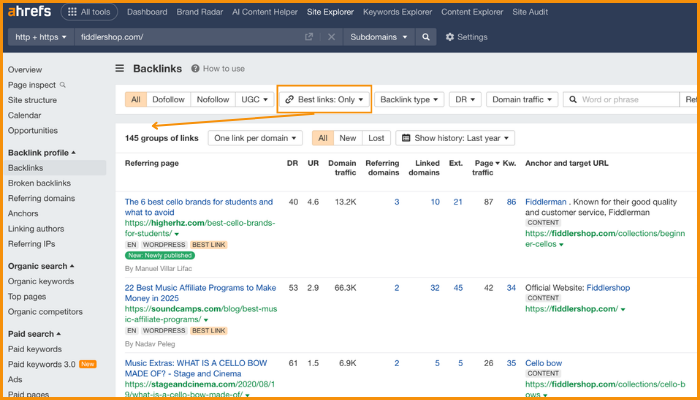Screen dimensions: 700x400
Task: Expand the beginner-cellos target URL arrow
Action: (x=561, y=245)
